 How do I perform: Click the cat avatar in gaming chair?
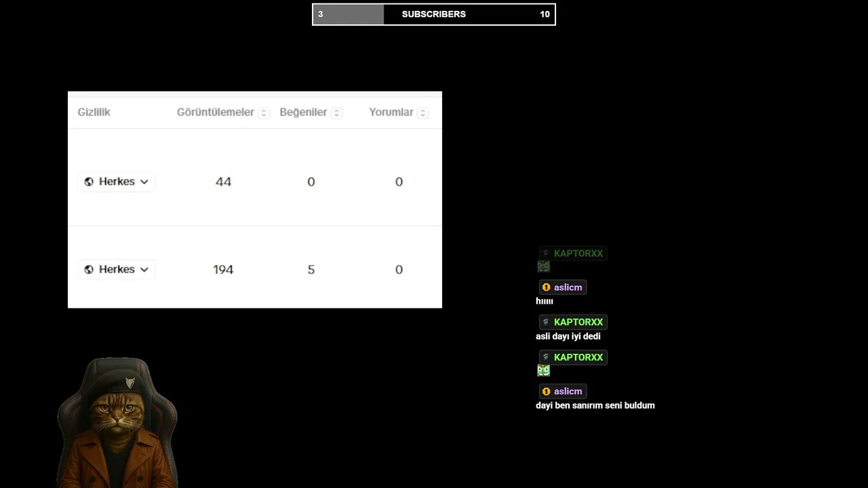[x=117, y=422]
